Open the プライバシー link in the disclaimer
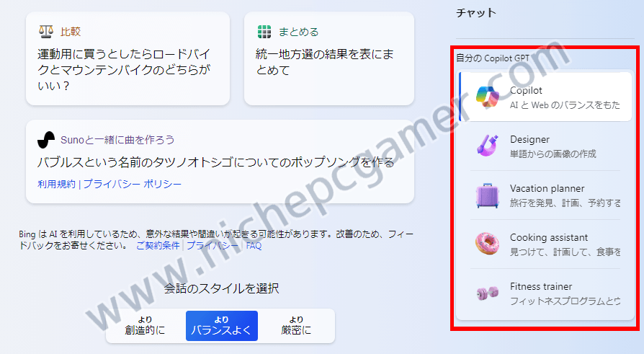The image size is (644, 354). click(x=213, y=246)
